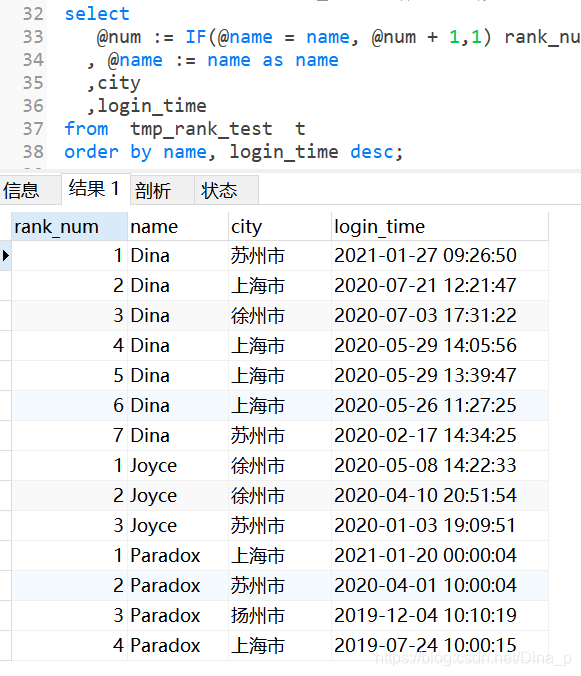Select cell 2020-05-29 13:39:47
Screen dimensions: 581x676
tap(440, 376)
